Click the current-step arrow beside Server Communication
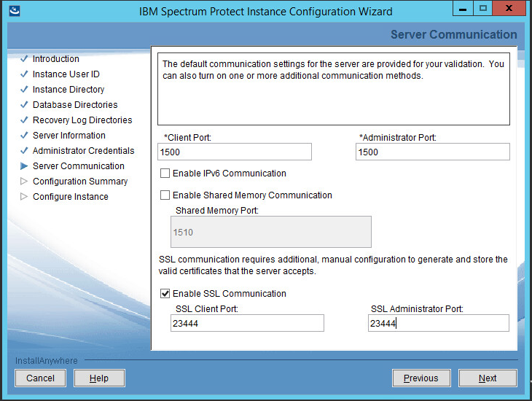 click(24, 166)
